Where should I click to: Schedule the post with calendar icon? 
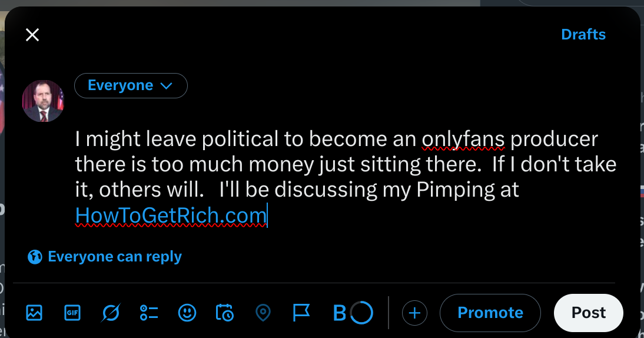click(225, 313)
